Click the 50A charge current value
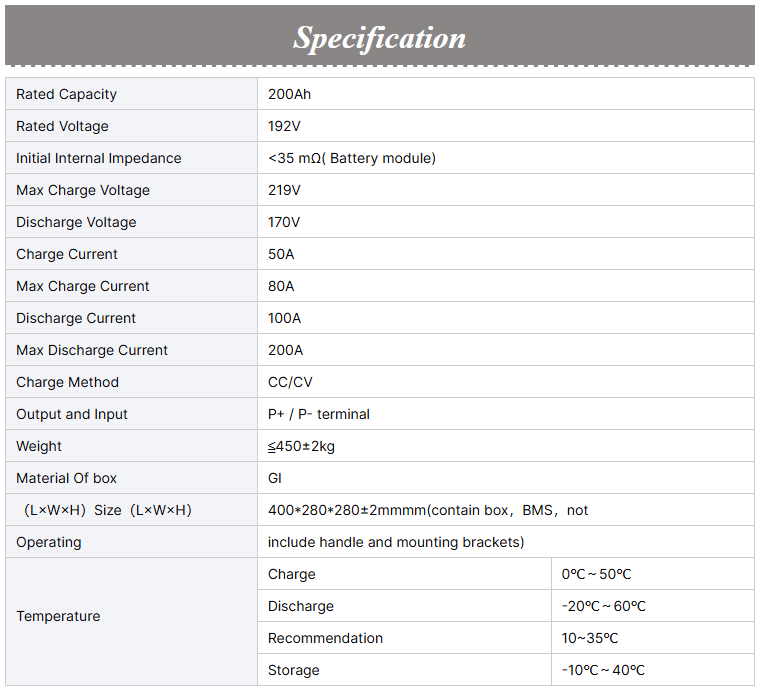 tap(281, 254)
